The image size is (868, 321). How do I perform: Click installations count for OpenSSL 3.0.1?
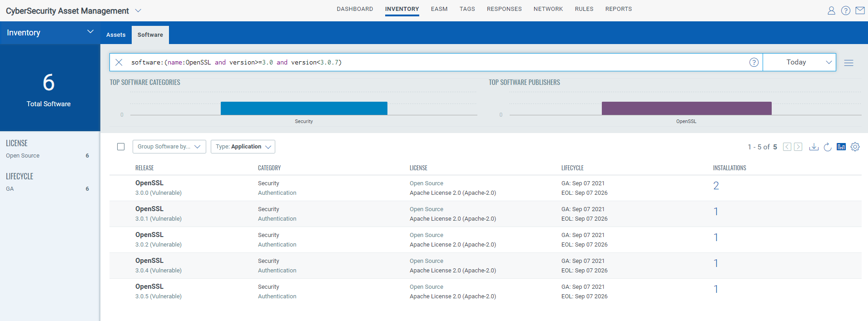pyautogui.click(x=716, y=212)
